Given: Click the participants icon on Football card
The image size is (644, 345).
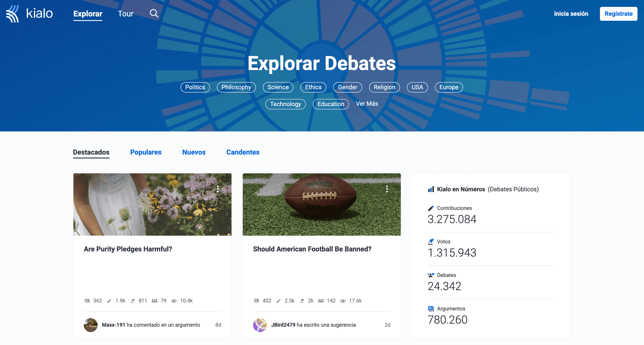Looking at the screenshot, I should (321, 301).
